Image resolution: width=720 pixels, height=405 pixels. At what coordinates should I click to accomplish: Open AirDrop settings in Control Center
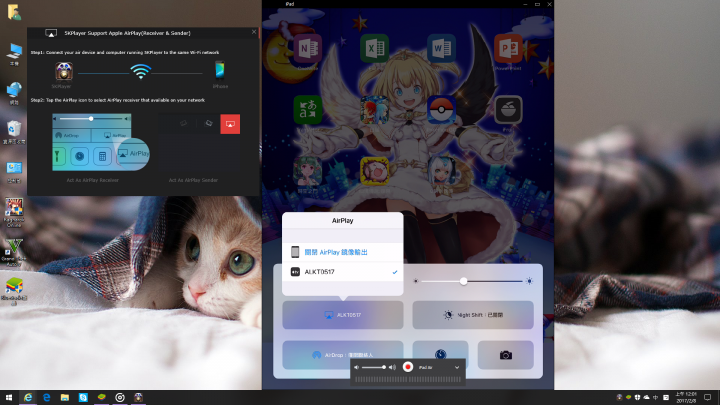(x=343, y=355)
